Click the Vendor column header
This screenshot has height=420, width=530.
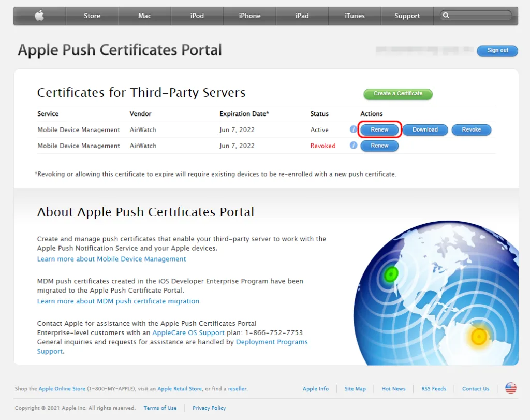[140, 114]
